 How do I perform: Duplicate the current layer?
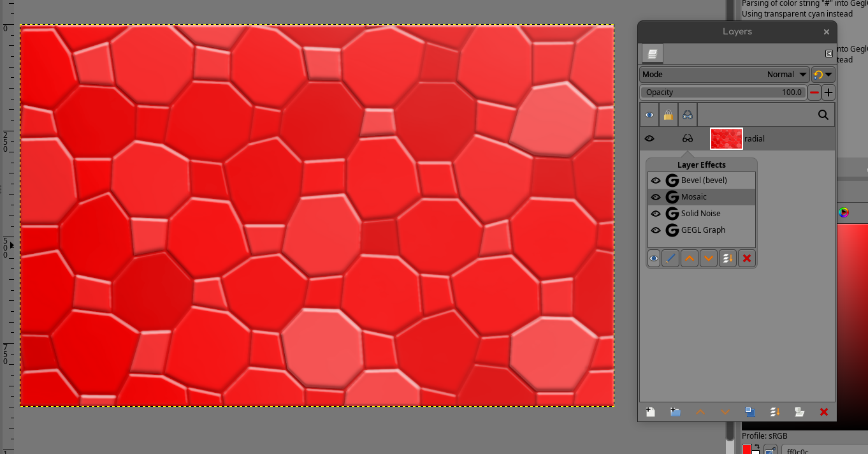pos(749,412)
